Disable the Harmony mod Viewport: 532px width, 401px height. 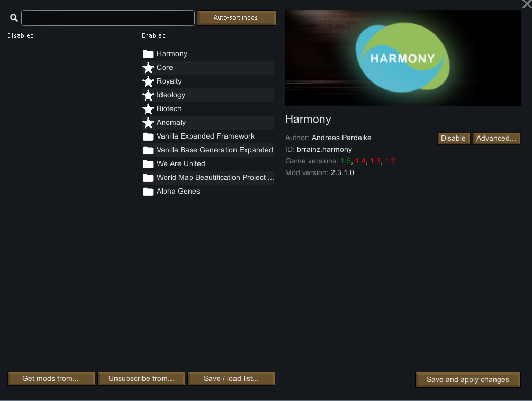453,139
